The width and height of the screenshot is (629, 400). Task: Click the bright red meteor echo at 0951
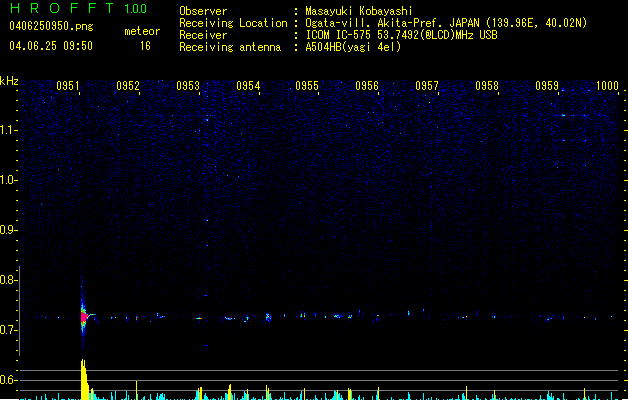pos(84,317)
